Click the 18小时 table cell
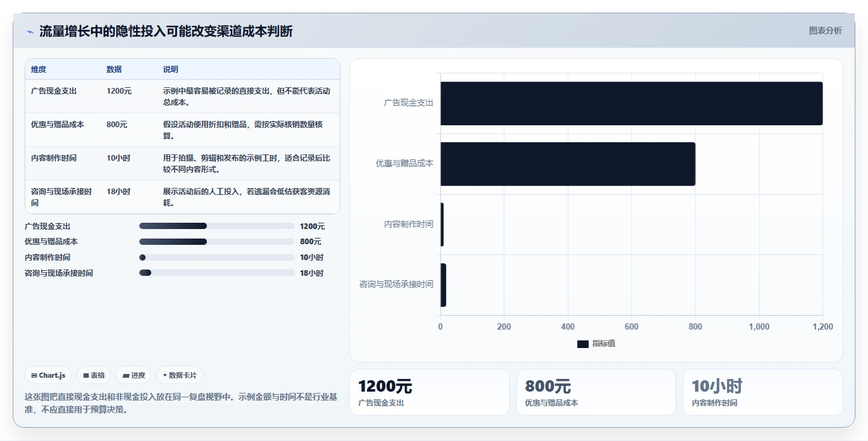Viewport: 868px width, 441px height. point(119,192)
